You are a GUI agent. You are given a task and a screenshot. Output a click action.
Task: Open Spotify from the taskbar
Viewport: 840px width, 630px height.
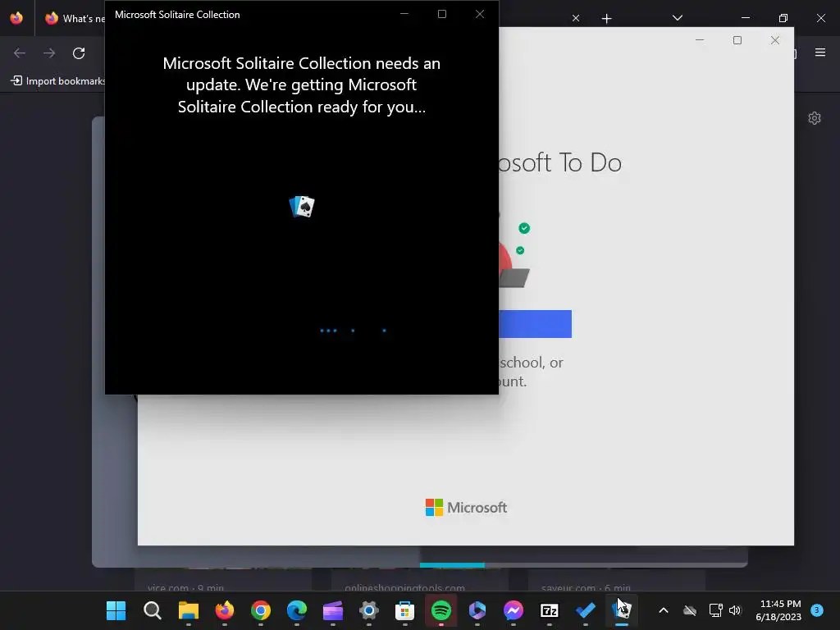[441, 610]
